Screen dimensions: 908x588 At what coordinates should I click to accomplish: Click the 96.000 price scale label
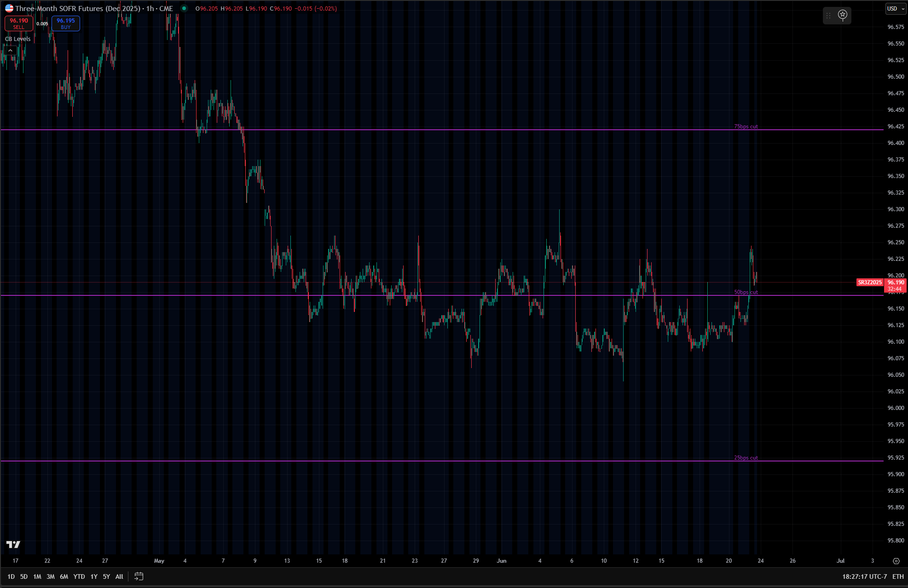point(896,408)
